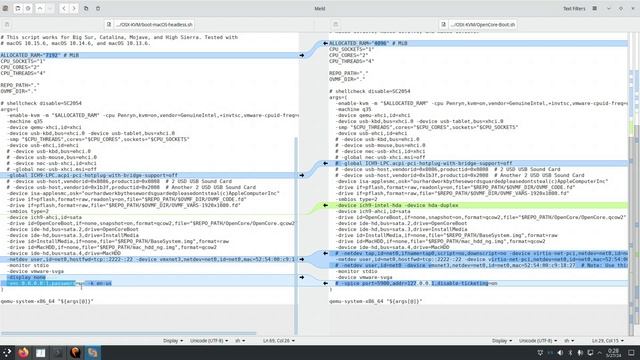This screenshot has width=640, height=360.
Task: Click right line -device ich9-intel-hda
Action: (397, 205)
